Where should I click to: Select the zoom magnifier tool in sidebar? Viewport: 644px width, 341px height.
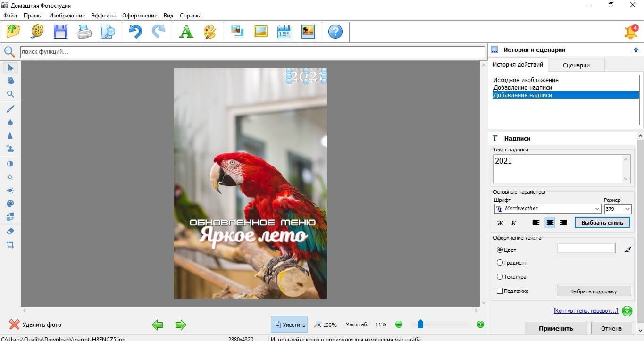point(10,94)
